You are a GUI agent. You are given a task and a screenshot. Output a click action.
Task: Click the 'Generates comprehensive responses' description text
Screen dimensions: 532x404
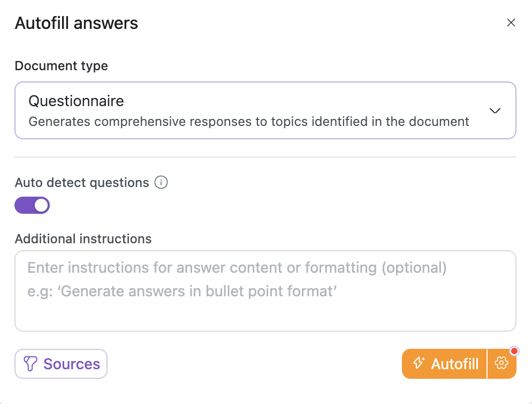click(x=249, y=122)
